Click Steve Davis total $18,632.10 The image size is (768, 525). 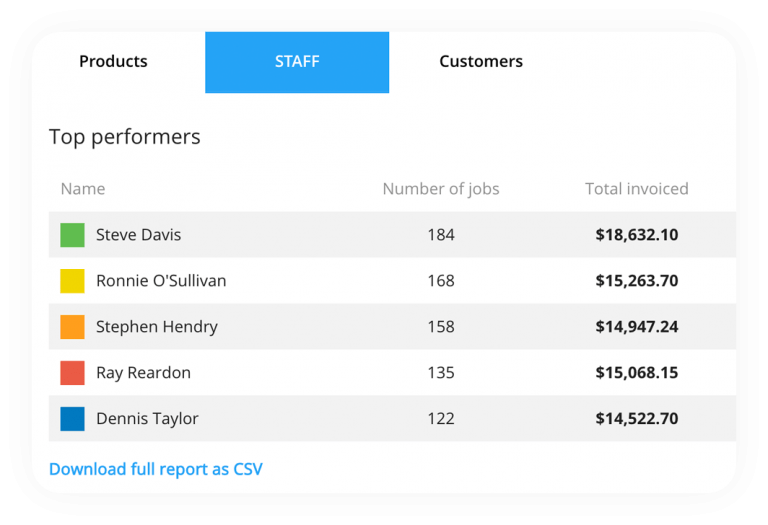636,235
